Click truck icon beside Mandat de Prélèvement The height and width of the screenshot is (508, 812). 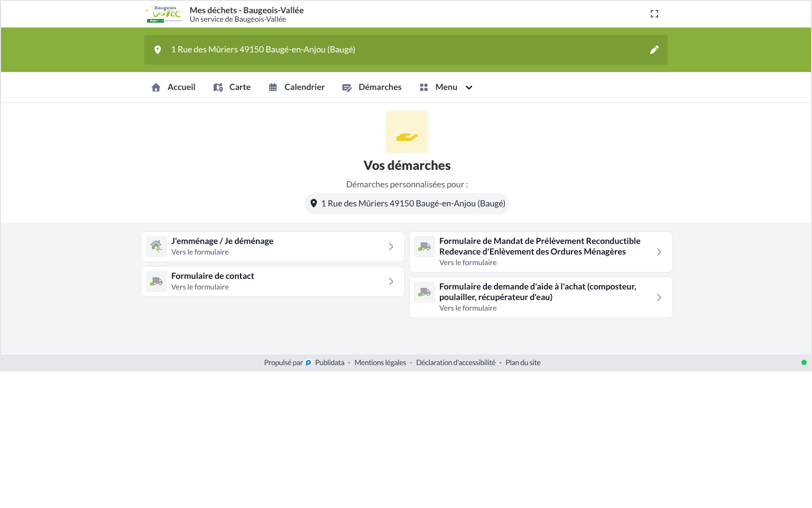click(425, 247)
